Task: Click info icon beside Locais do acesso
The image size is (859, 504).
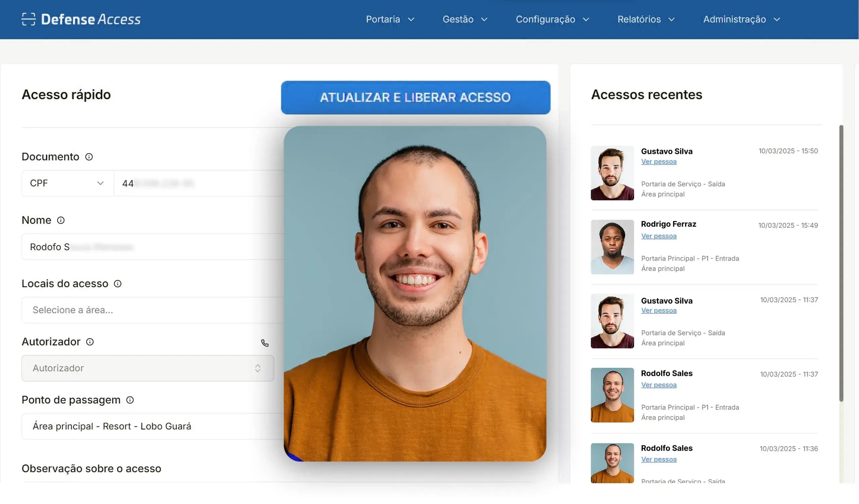Action: point(117,284)
